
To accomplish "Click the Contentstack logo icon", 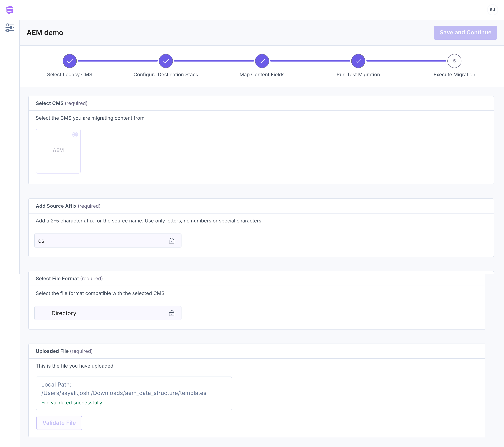I will pyautogui.click(x=10, y=10).
